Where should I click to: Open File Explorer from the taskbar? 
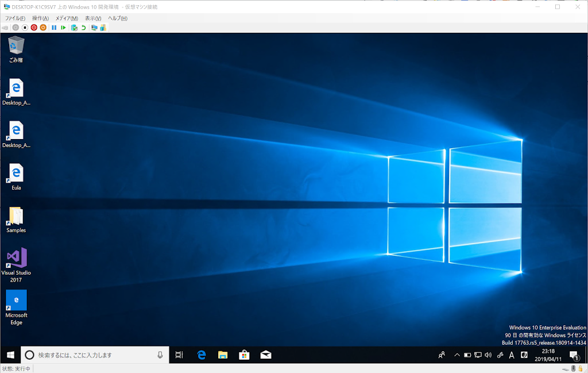(x=223, y=355)
